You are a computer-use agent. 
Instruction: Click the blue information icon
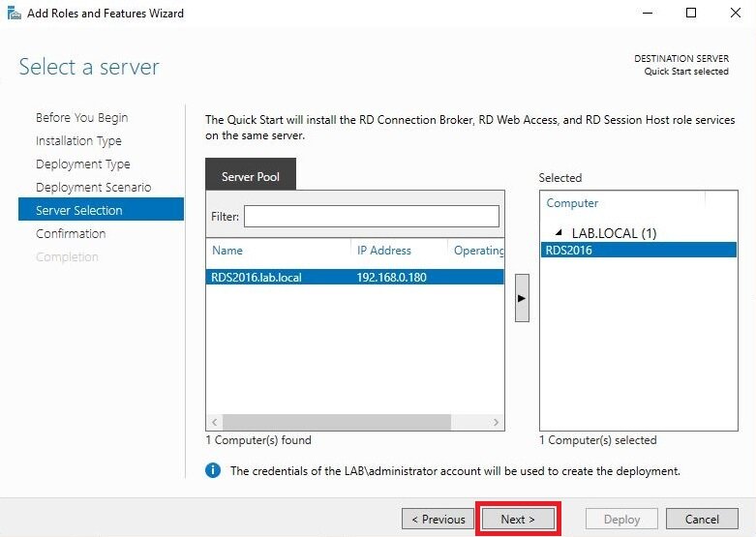coord(213,470)
